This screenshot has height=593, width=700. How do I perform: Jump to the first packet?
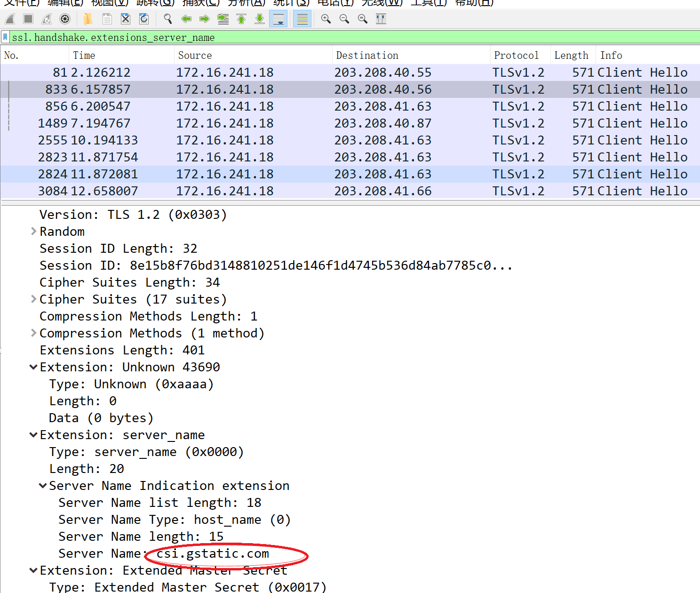click(x=241, y=19)
